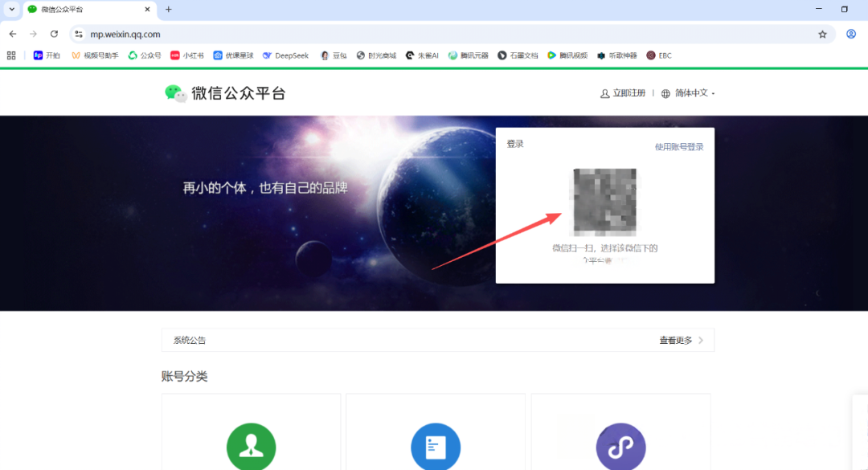Open the browser profile icon

click(851, 35)
